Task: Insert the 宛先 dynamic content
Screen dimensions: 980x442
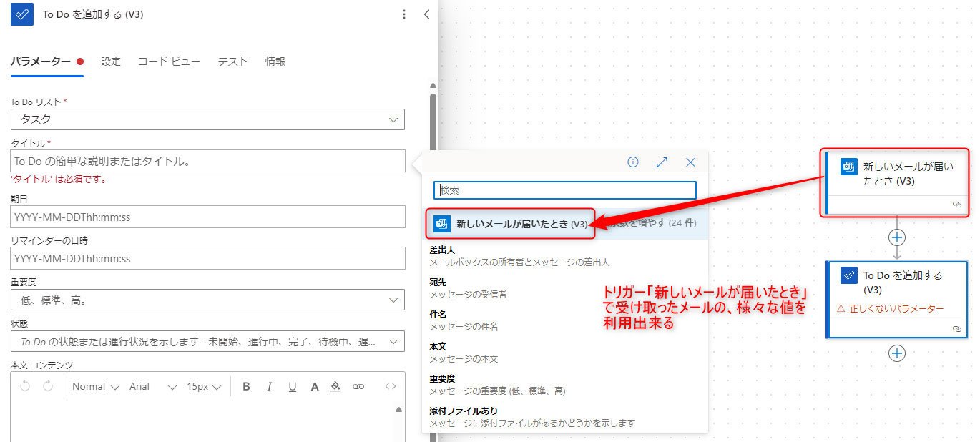Action: coord(565,288)
